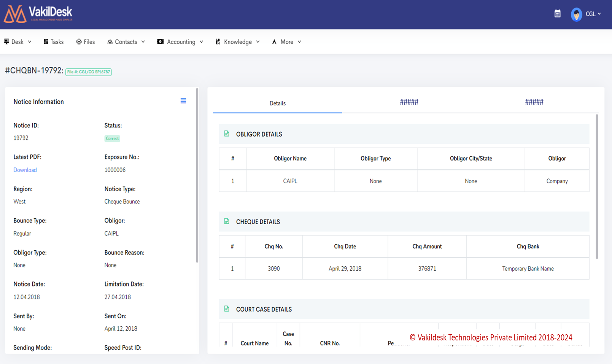Click the More menu icon

point(274,41)
